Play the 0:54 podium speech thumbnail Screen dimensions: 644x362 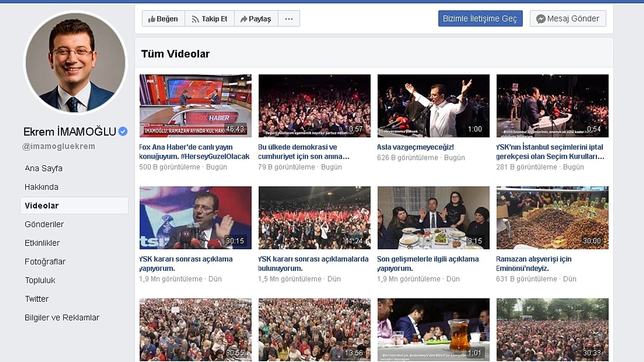(553, 106)
